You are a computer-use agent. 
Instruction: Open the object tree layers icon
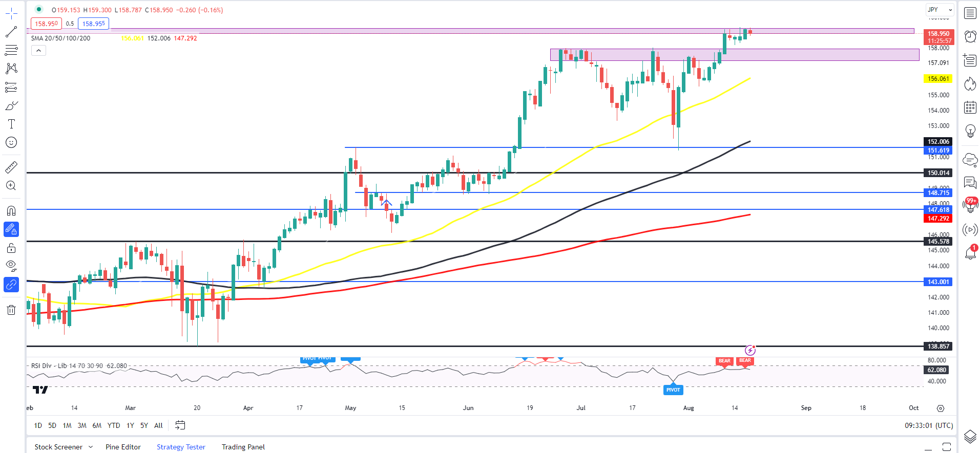click(970, 437)
